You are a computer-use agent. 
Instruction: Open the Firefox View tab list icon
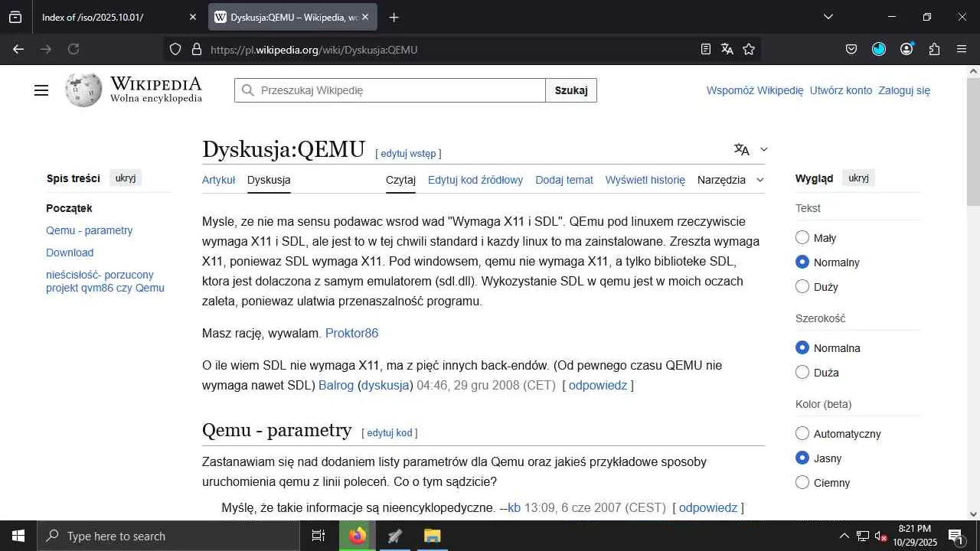[x=15, y=17]
